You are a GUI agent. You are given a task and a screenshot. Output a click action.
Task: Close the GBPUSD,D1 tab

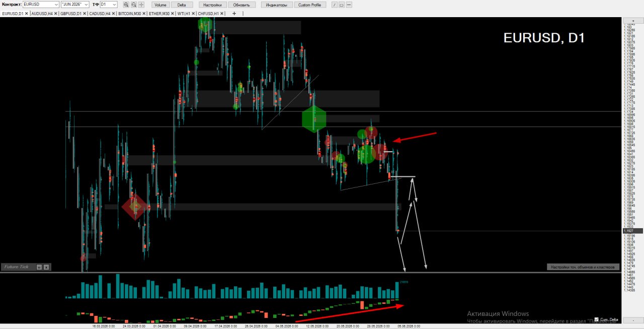(x=85, y=14)
